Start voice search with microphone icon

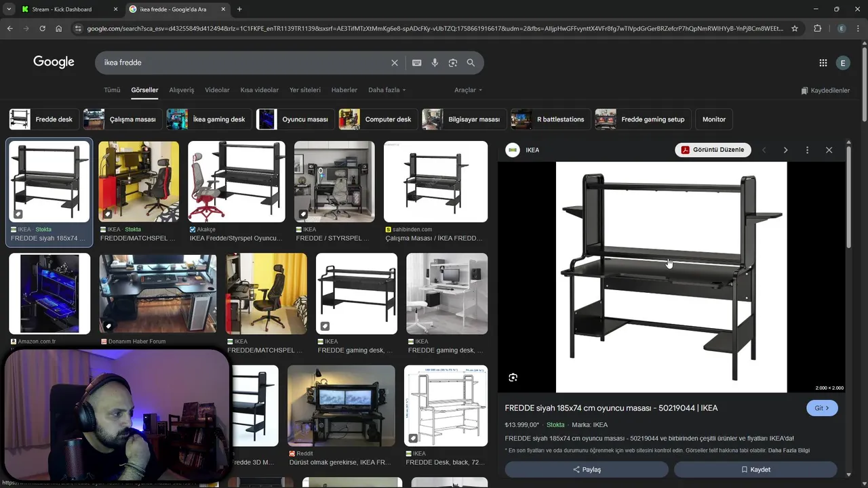click(435, 62)
